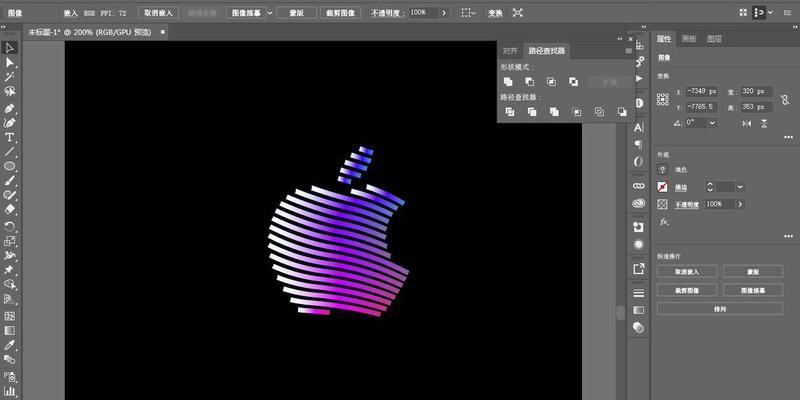Click 排列 in quick actions
Image resolution: width=800 pixels, height=400 pixels.
click(x=720, y=309)
